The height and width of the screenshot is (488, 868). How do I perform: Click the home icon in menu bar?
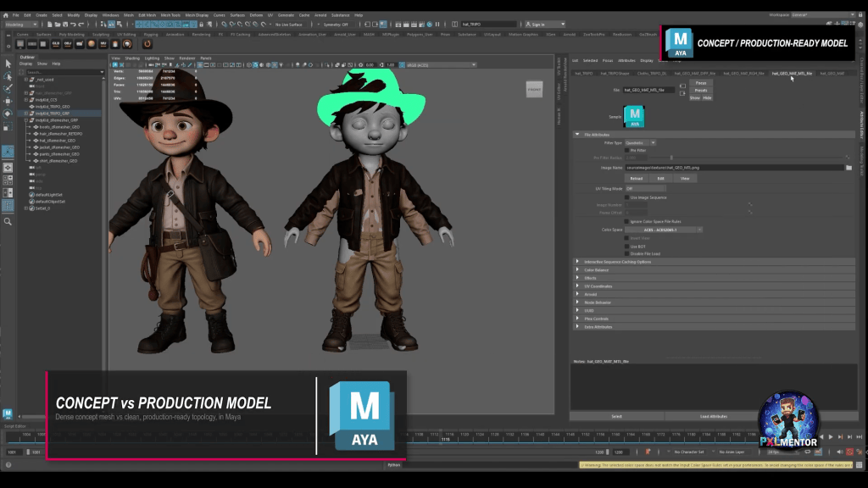[6, 15]
